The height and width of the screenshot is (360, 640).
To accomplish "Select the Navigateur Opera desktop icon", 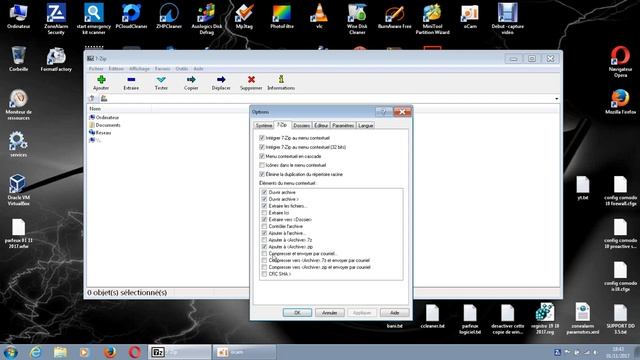I will (620, 61).
